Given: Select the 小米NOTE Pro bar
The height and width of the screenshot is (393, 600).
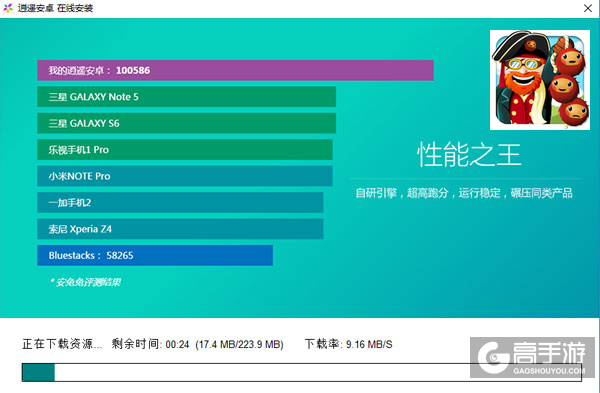Looking at the screenshot, I should pos(185,176).
